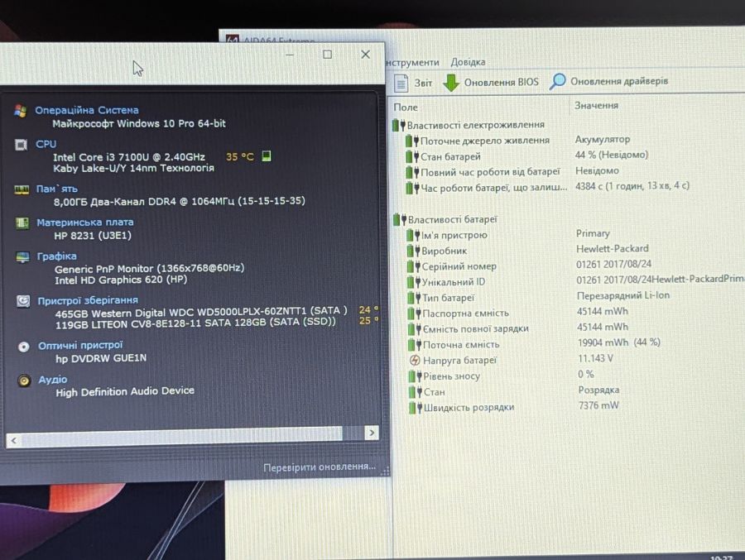
Task: Open the Інструменти menu in AIDA64
Action: tap(412, 62)
